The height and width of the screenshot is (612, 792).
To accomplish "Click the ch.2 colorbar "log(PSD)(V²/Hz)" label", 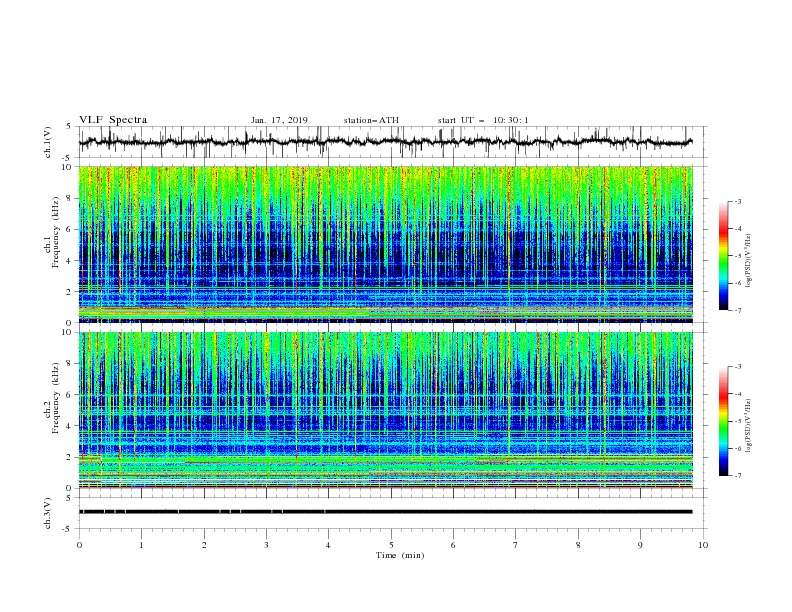I will pyautogui.click(x=749, y=426).
